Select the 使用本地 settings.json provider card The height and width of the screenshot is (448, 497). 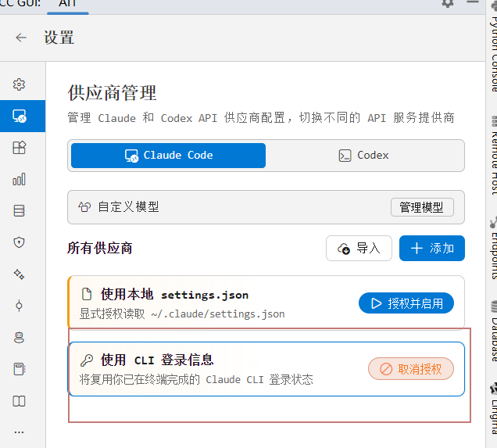(x=266, y=302)
